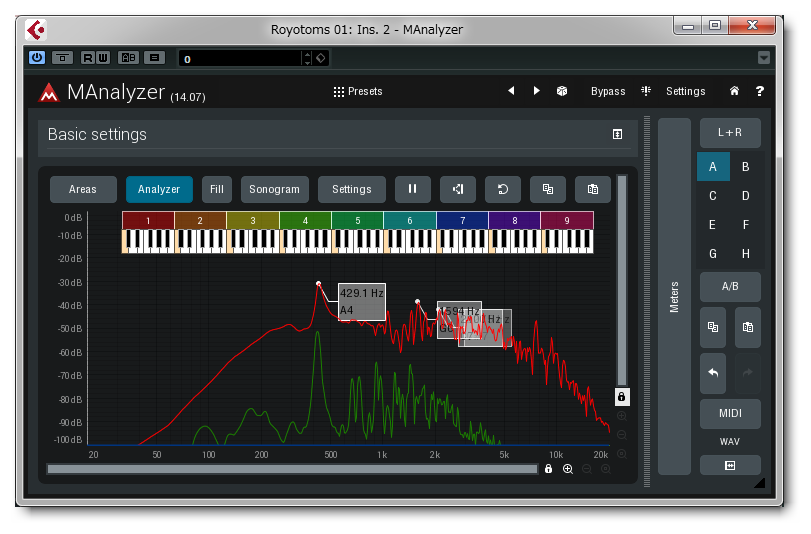Select preset slot G

(x=713, y=254)
